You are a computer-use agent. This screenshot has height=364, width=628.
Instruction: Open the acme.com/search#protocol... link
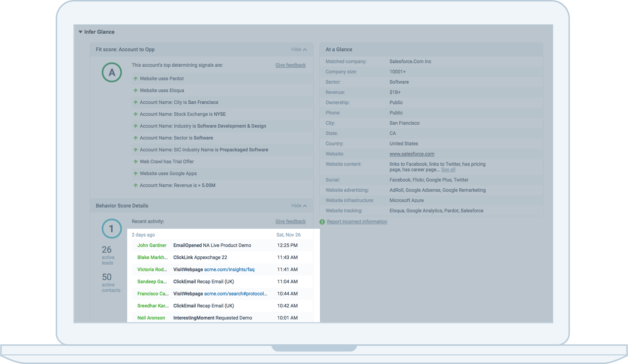pyautogui.click(x=236, y=294)
